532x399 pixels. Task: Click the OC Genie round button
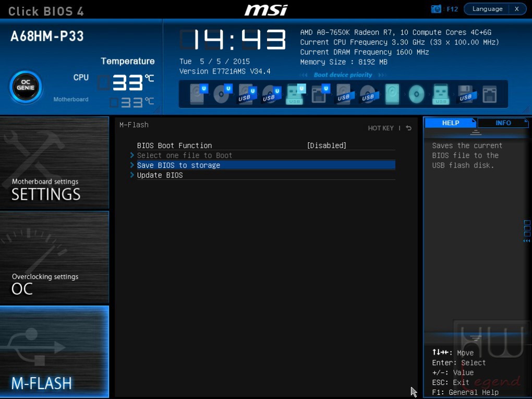(x=26, y=87)
